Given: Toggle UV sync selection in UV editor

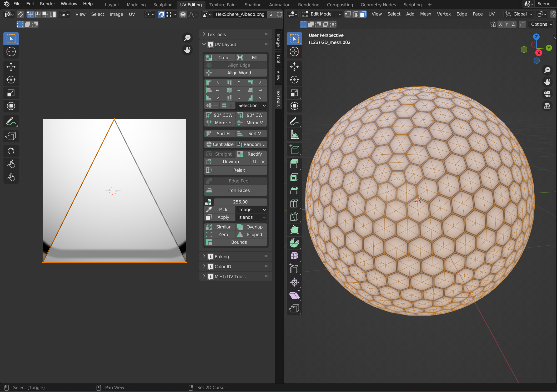Looking at the screenshot, I should pyautogui.click(x=20, y=14).
